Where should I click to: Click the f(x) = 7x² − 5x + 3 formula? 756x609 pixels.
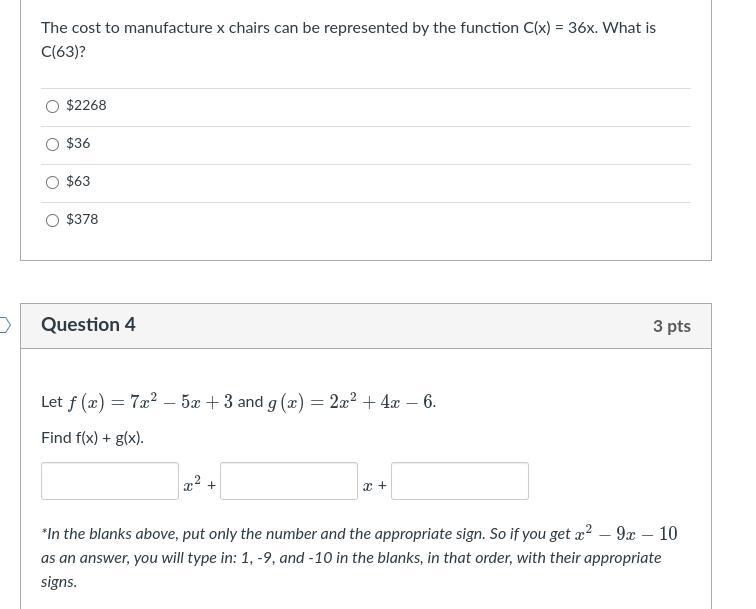(150, 402)
